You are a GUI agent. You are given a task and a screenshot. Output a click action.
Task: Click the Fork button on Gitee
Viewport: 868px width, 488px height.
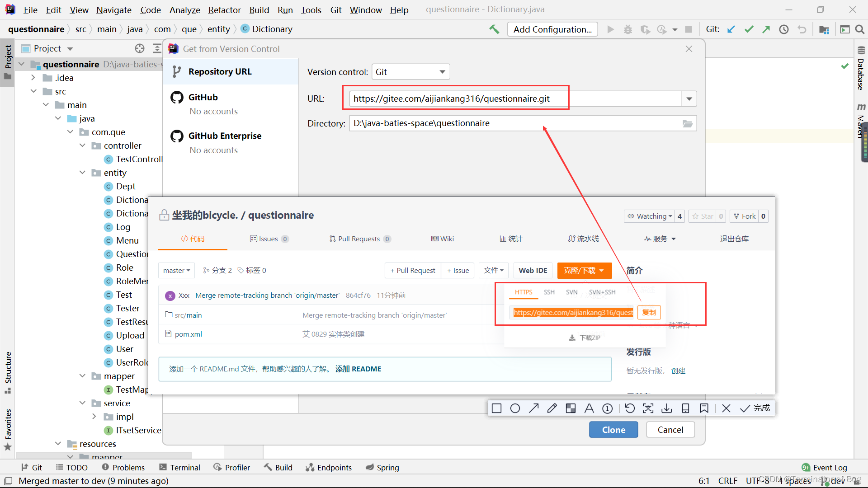[x=744, y=216]
